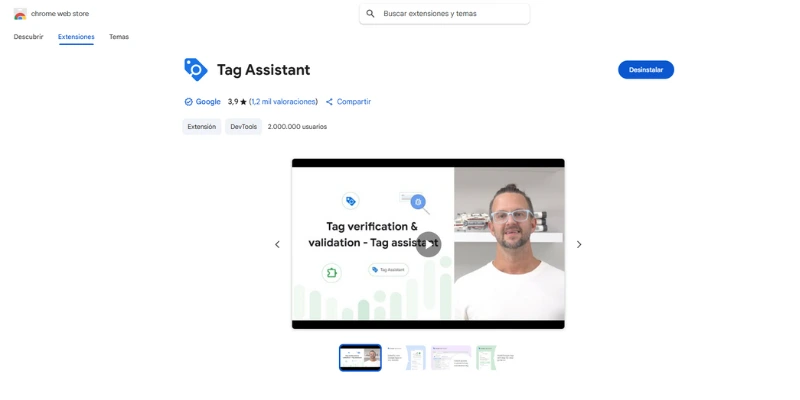Click the 2.000.000 usuarios text
Image resolution: width=800 pixels, height=400 pixels.
pos(297,127)
